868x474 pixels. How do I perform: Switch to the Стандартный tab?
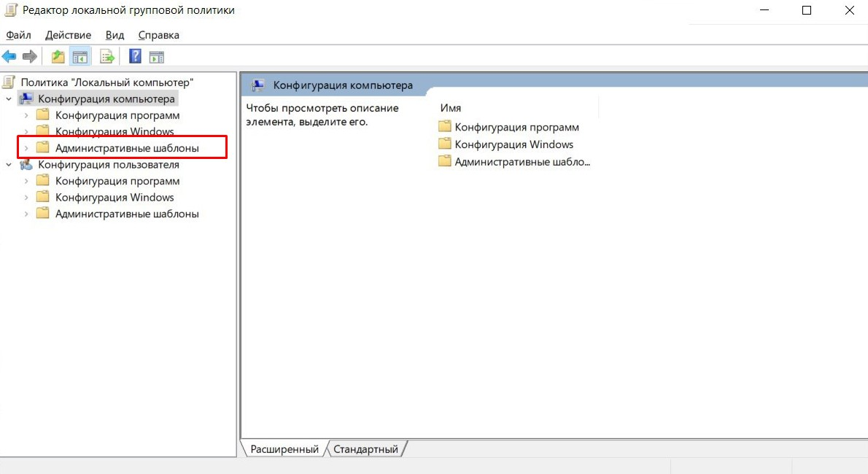(x=366, y=449)
